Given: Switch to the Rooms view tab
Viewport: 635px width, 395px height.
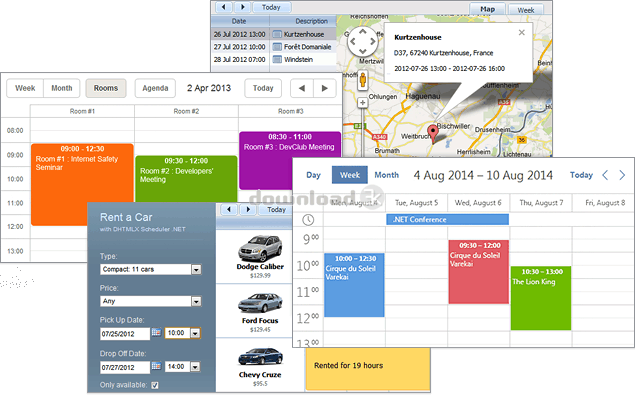Looking at the screenshot, I should coord(106,88).
